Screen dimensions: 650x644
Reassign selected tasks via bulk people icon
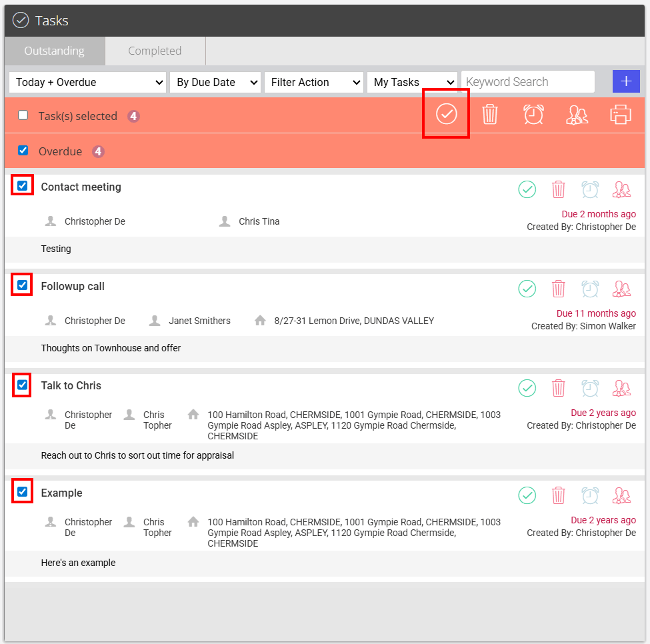577,115
